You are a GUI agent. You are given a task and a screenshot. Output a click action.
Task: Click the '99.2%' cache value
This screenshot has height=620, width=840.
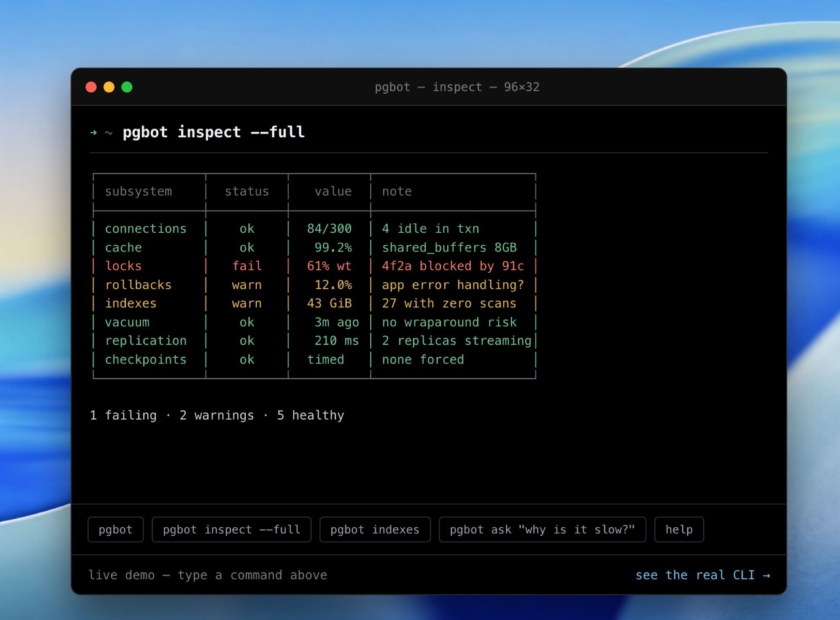[x=333, y=247]
